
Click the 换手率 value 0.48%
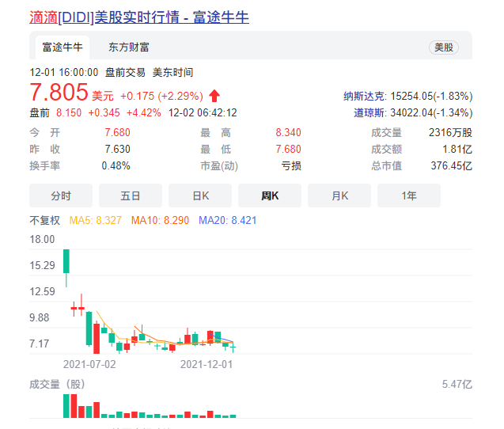point(116,166)
